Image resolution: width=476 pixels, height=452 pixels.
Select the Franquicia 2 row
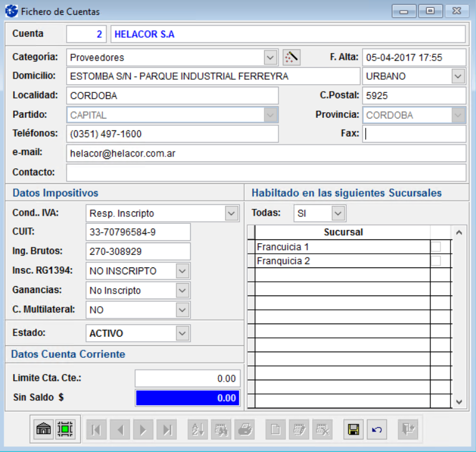coord(343,261)
